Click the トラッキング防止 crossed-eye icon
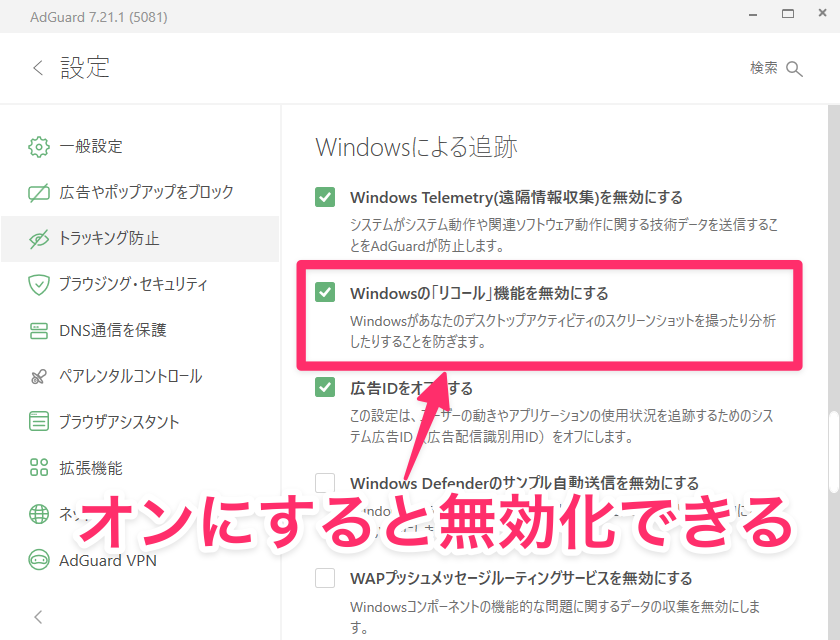 click(x=39, y=239)
